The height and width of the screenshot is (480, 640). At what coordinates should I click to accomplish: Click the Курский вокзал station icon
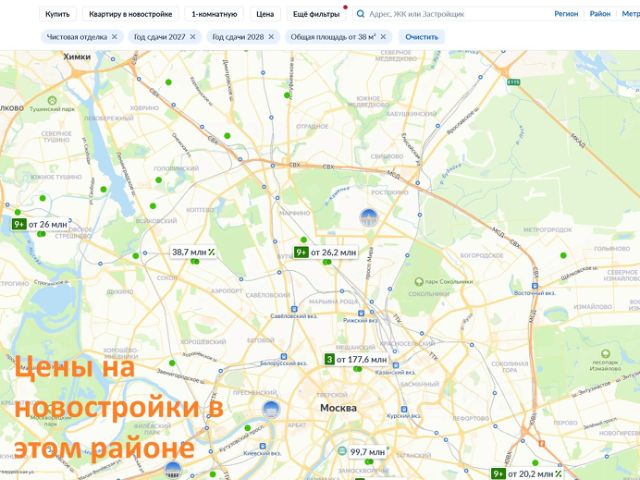click(x=404, y=409)
